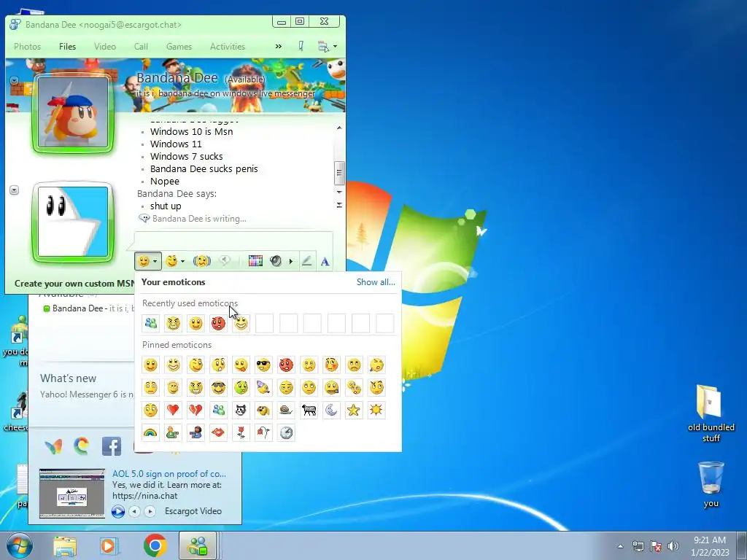The height and width of the screenshot is (560, 747).
Task: Choose the rainbow emoticon
Action: point(150,432)
